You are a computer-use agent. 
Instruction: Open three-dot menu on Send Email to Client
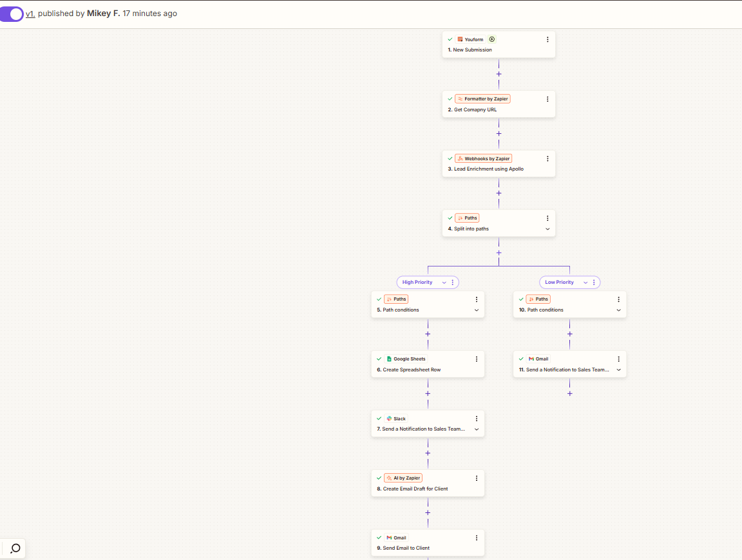[x=477, y=537]
